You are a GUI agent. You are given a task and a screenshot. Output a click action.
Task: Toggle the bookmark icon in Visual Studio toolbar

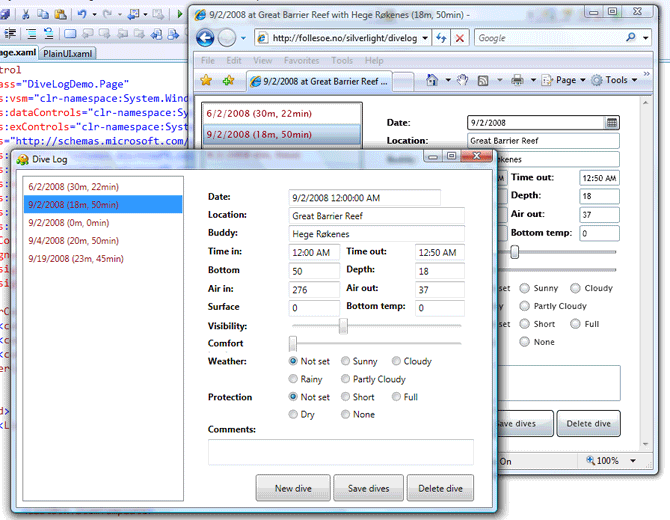tap(70, 33)
